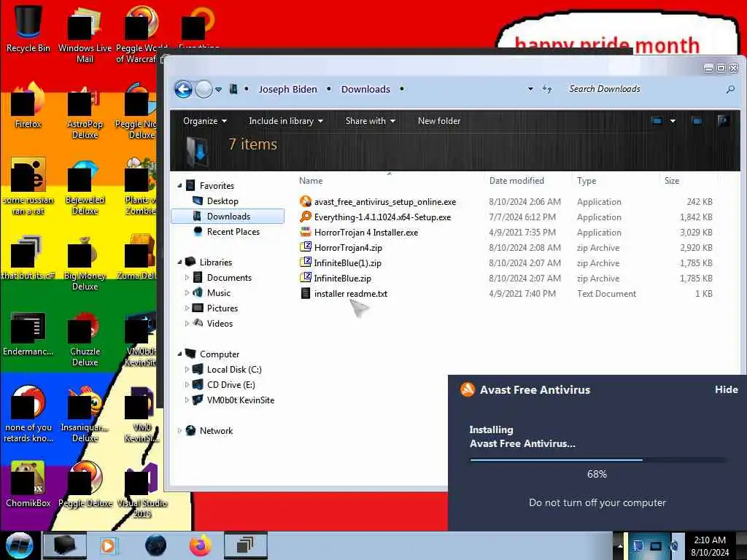Select the InfiniteBlue(1).zip file icon
This screenshot has height=560, width=747.
pyautogui.click(x=306, y=262)
